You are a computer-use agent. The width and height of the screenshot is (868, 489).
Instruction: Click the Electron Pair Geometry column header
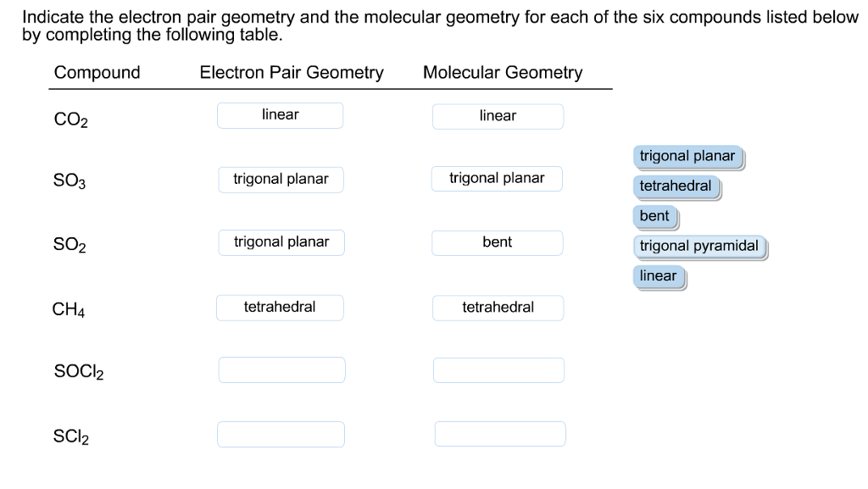292,72
